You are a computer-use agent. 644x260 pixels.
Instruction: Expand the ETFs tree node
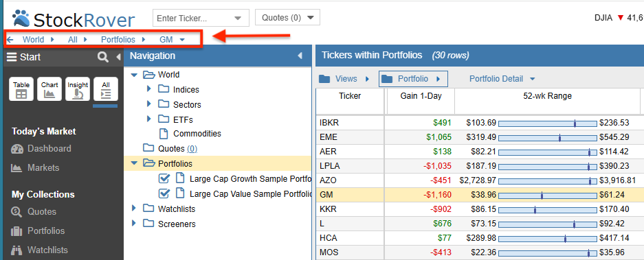[149, 119]
